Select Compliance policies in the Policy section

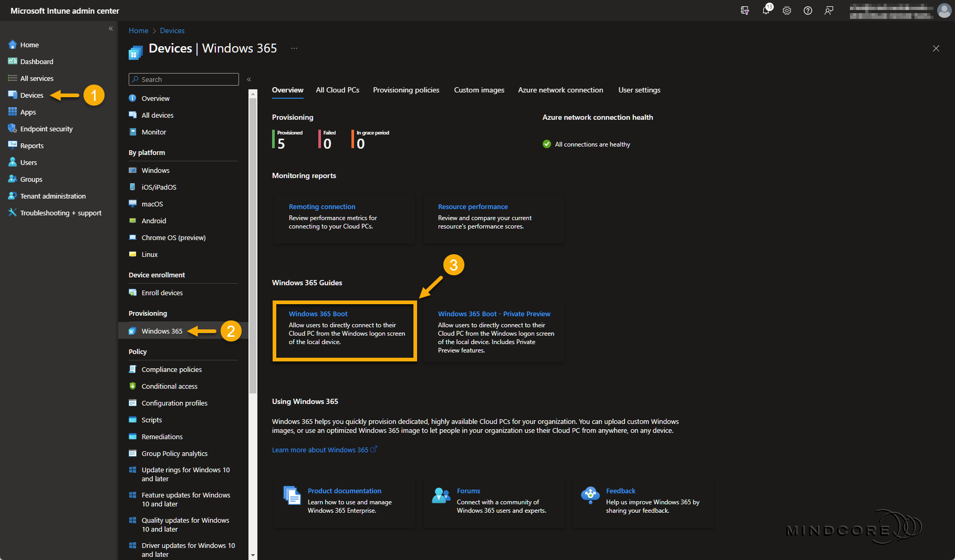[172, 369]
